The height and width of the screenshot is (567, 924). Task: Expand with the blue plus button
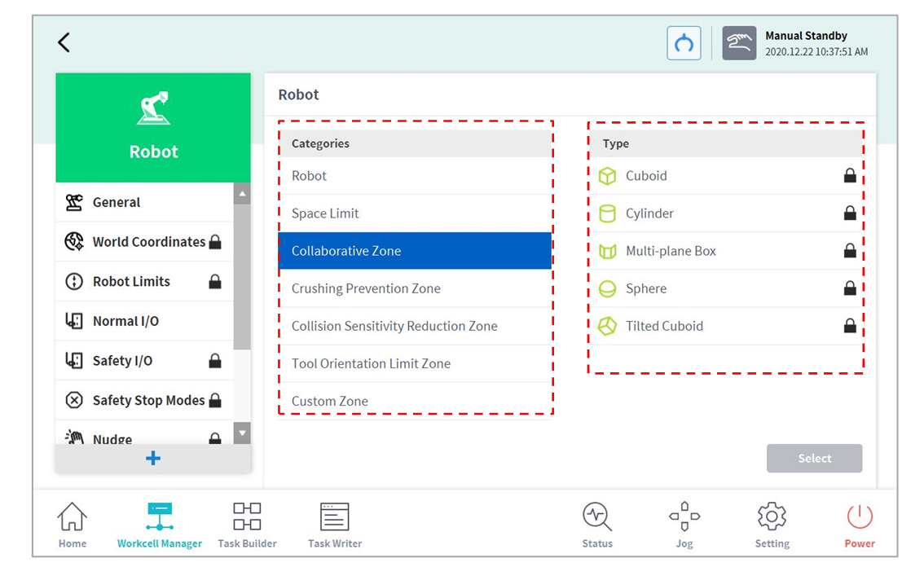pos(152,459)
